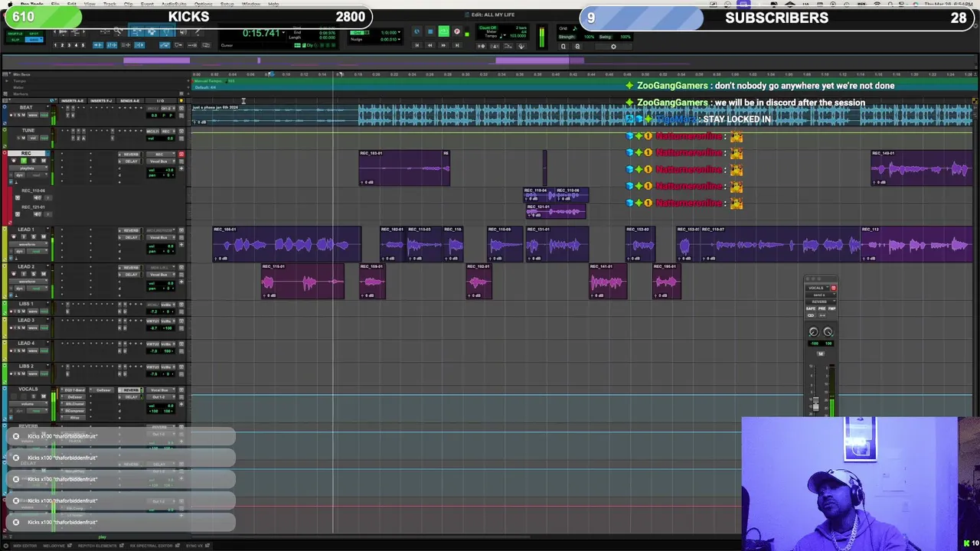Open DELAY send on REC track
Image resolution: width=980 pixels, height=551 pixels.
click(130, 161)
